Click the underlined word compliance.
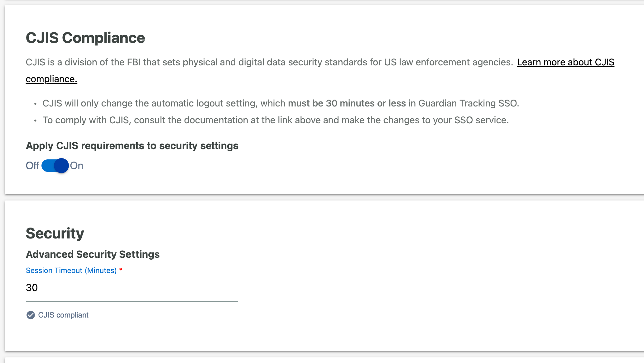Image resolution: width=644 pixels, height=363 pixels. pos(51,79)
